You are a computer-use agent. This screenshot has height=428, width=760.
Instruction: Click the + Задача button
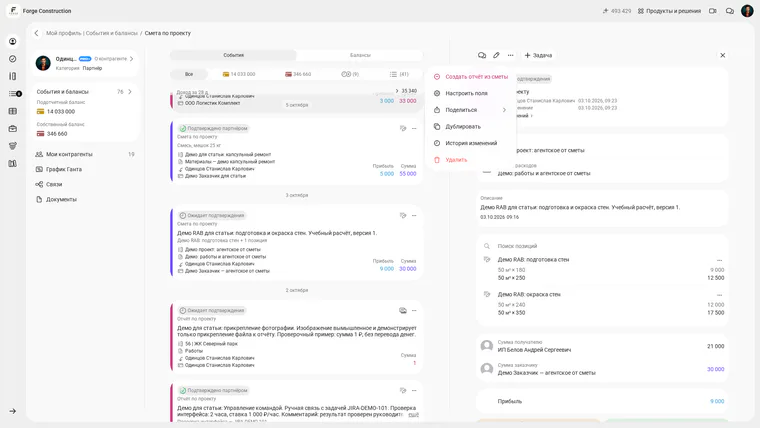pos(538,55)
